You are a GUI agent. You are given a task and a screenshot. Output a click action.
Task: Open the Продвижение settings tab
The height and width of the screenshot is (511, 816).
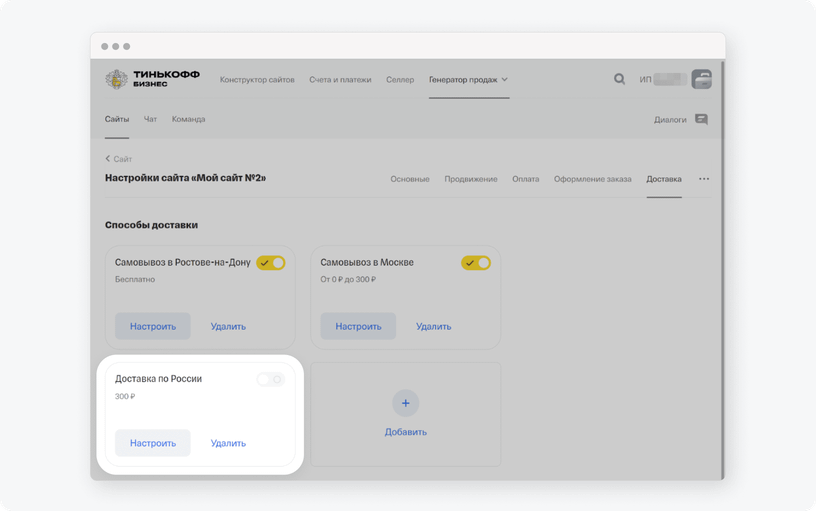click(471, 179)
